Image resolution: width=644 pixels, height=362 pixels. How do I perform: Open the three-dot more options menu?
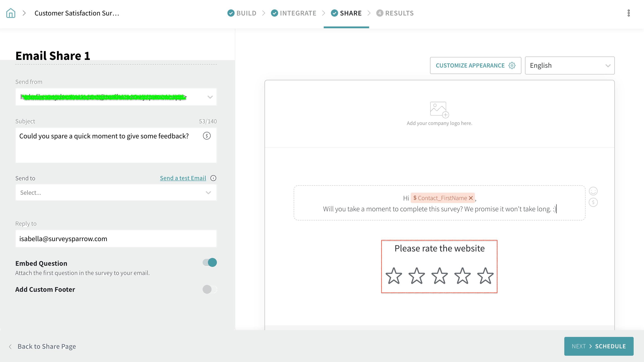click(629, 13)
